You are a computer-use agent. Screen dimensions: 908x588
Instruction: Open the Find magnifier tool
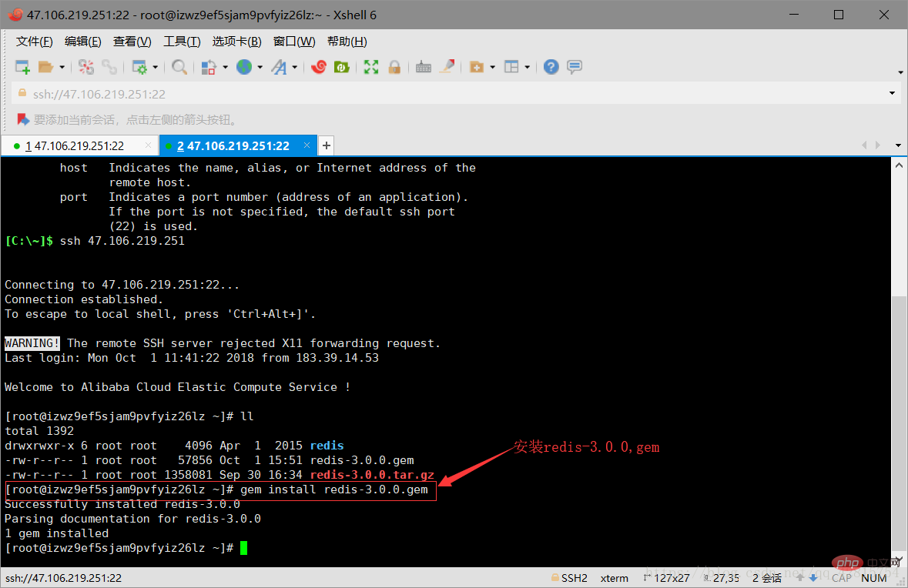tap(179, 67)
